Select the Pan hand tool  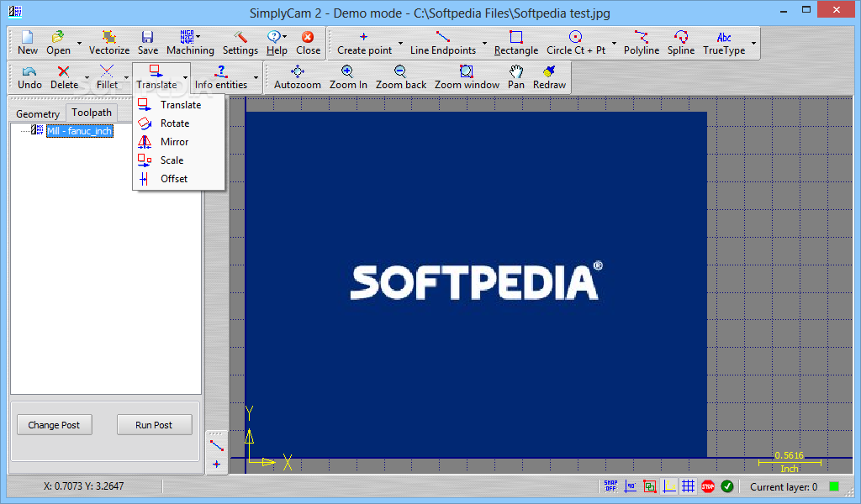click(x=515, y=77)
